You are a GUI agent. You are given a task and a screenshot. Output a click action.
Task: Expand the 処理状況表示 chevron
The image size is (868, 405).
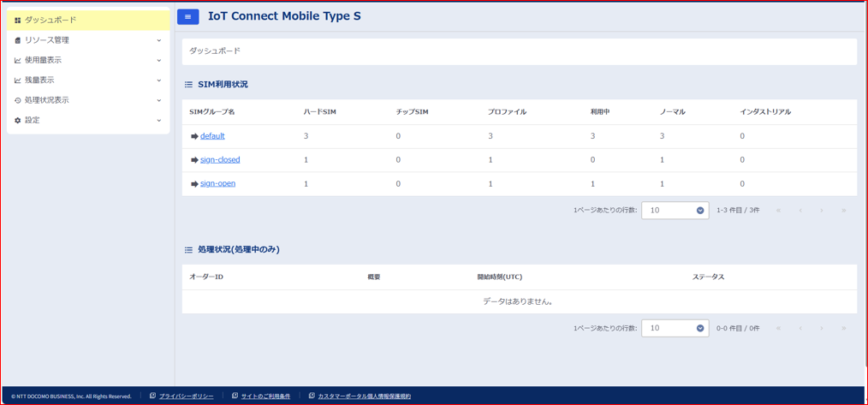[159, 100]
